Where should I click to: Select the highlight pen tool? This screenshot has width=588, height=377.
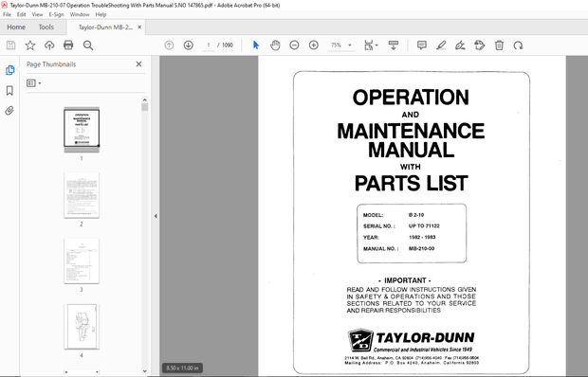click(441, 45)
